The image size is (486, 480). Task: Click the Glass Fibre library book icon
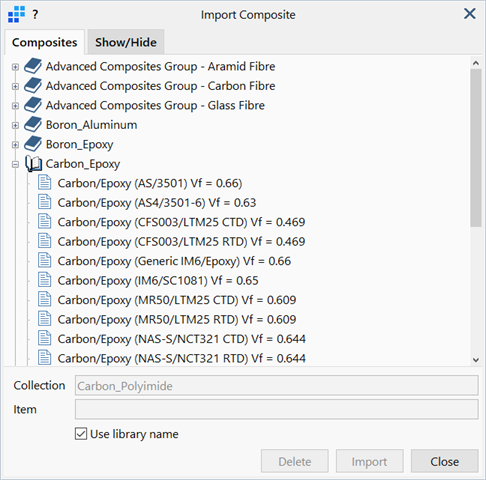pyautogui.click(x=33, y=105)
